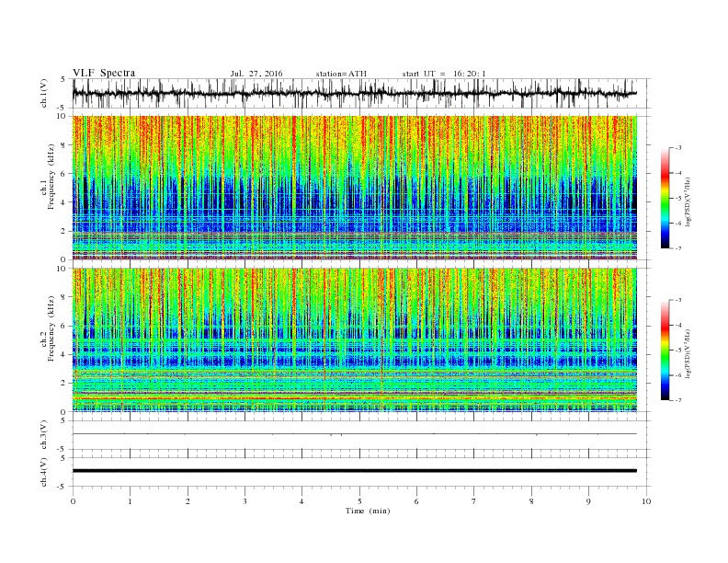Click the "log(PSD)(V²/Hz)" label beside ch.2 colorbar
Screen dimensions: 728x563
[688, 353]
